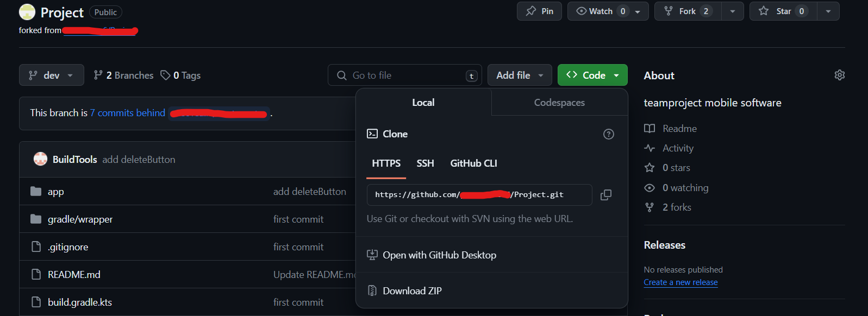Open the Add file dropdown
The height and width of the screenshot is (316, 868).
pyautogui.click(x=519, y=75)
